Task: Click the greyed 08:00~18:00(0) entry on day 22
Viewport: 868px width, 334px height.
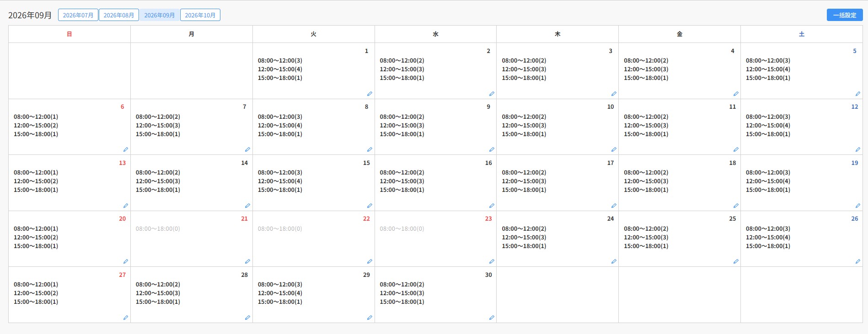Action: (280, 229)
